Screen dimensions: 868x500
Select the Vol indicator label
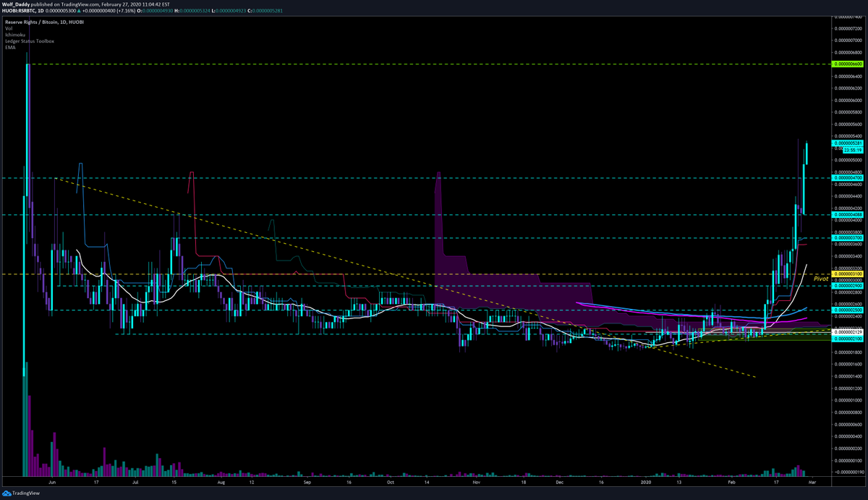pyautogui.click(x=8, y=28)
